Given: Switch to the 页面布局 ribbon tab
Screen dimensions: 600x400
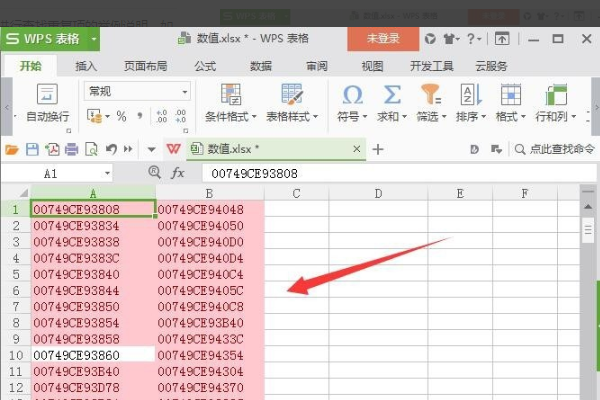Looking at the screenshot, I should click(145, 66).
